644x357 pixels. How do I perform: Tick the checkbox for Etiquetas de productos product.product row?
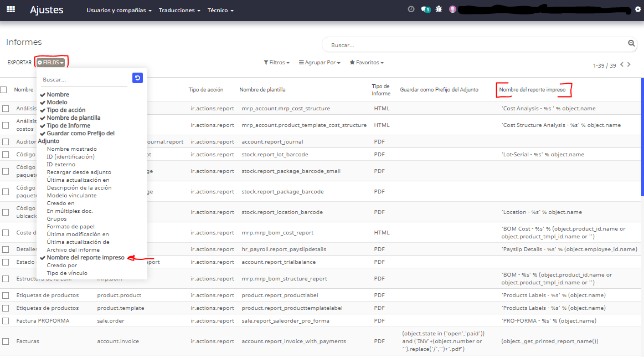click(6, 295)
